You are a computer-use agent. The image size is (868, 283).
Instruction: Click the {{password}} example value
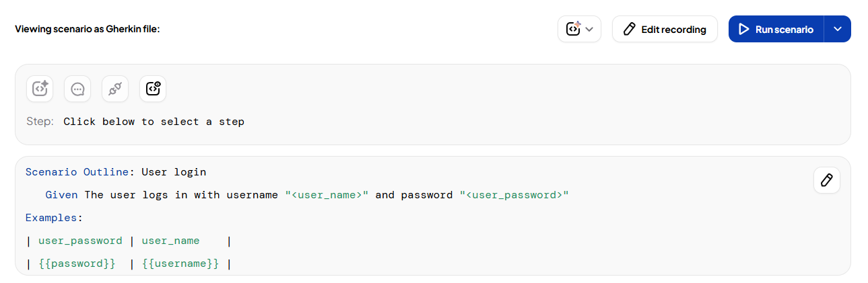(x=77, y=264)
